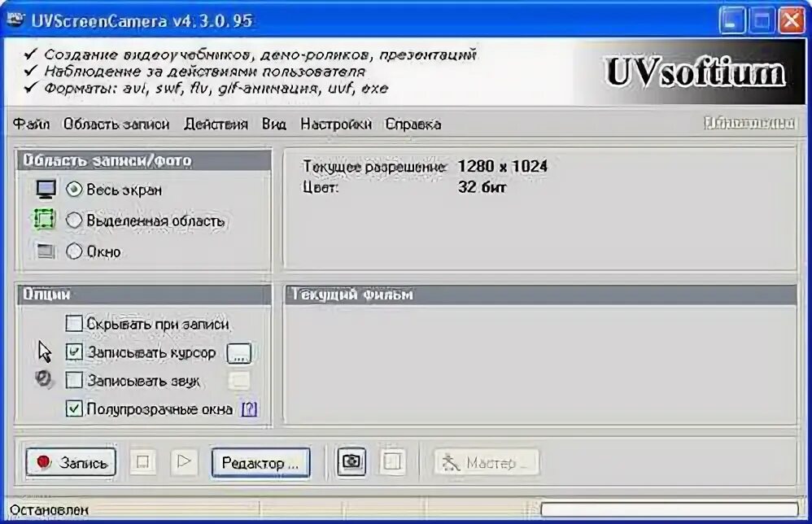The image size is (812, 524).
Task: Launch the Мастер wizard button
Action: point(487,462)
